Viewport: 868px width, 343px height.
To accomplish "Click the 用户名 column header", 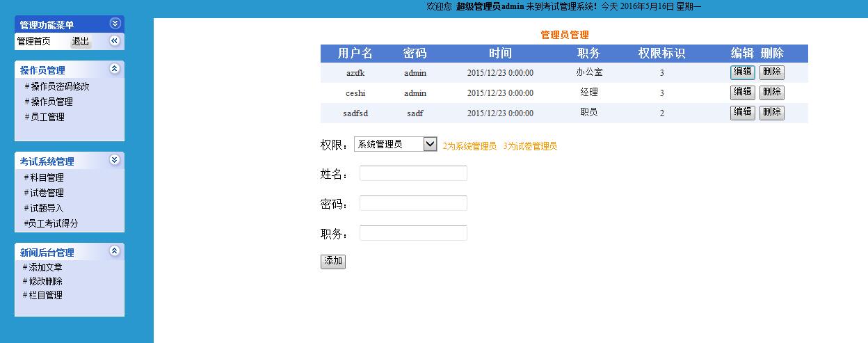I will (355, 54).
